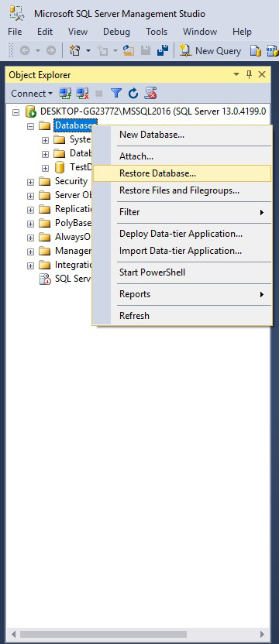The width and height of the screenshot is (279, 644).
Task: Click the Connect Object Explorer plug icon
Action: coord(64,94)
